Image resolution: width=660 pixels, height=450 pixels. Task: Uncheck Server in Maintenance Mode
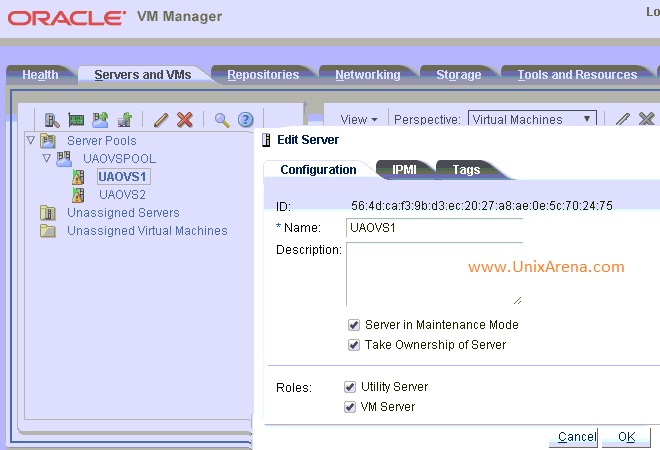(x=354, y=325)
